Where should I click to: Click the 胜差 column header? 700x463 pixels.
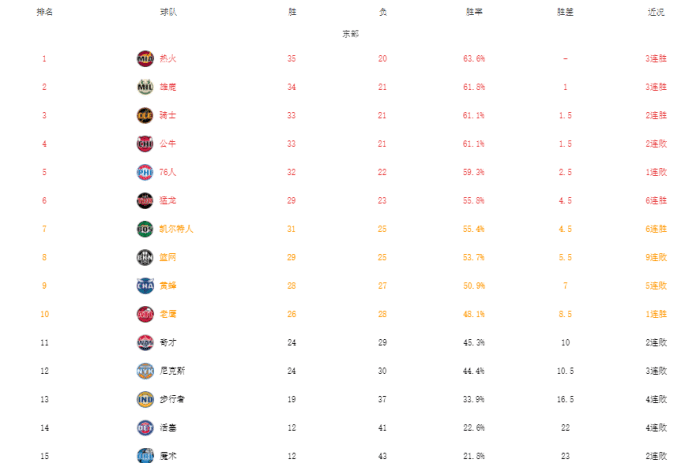(565, 12)
